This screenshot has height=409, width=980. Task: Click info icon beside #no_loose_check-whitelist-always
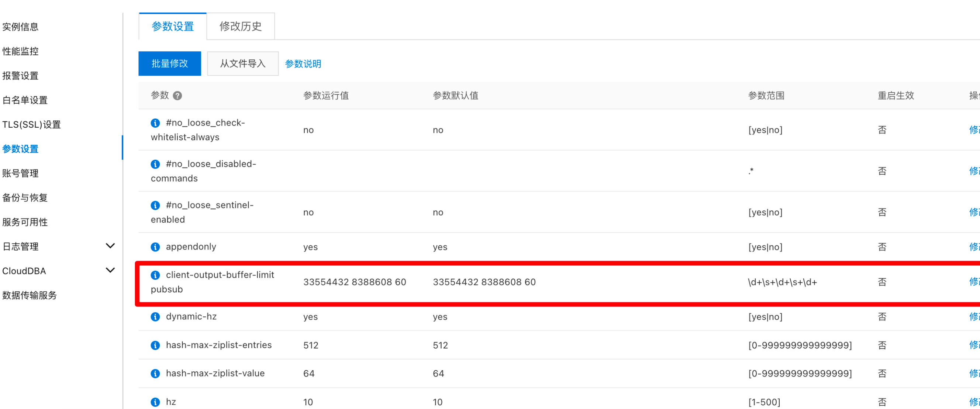155,123
